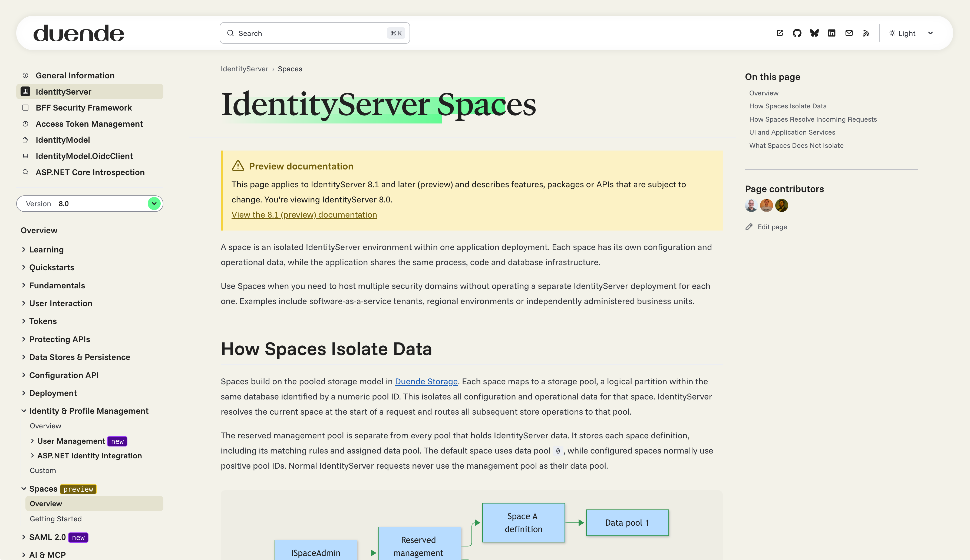This screenshot has width=970, height=560.
Task: Open Getting Started under Spaces
Action: [55, 519]
